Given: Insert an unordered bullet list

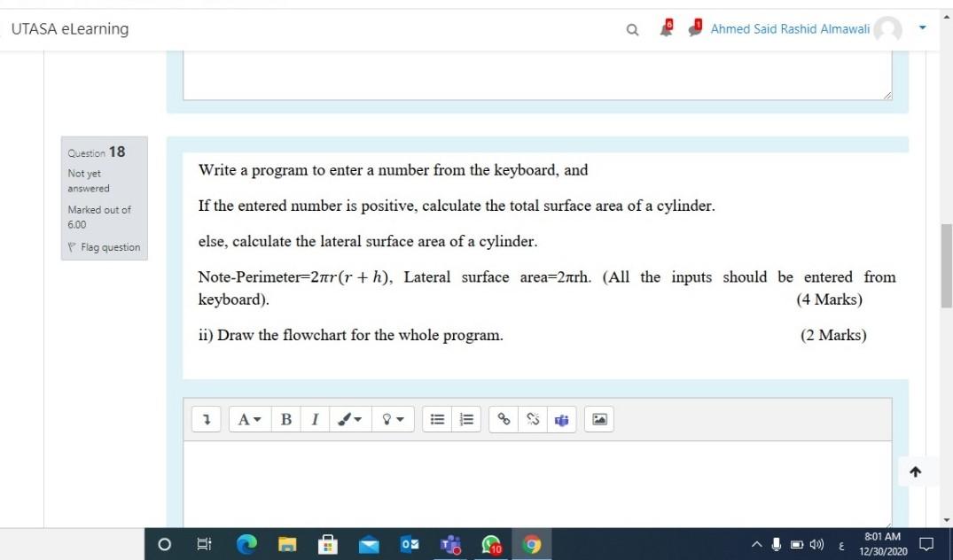Looking at the screenshot, I should [x=436, y=419].
